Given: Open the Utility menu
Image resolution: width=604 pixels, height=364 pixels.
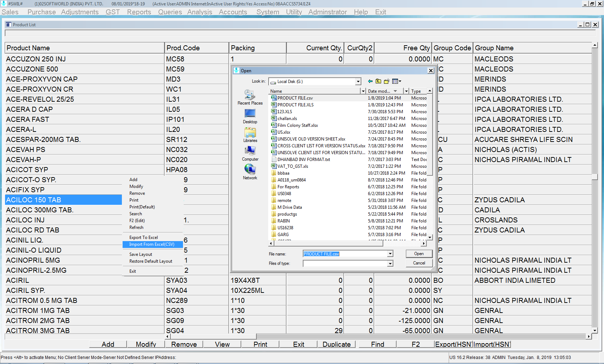Looking at the screenshot, I should point(294,12).
